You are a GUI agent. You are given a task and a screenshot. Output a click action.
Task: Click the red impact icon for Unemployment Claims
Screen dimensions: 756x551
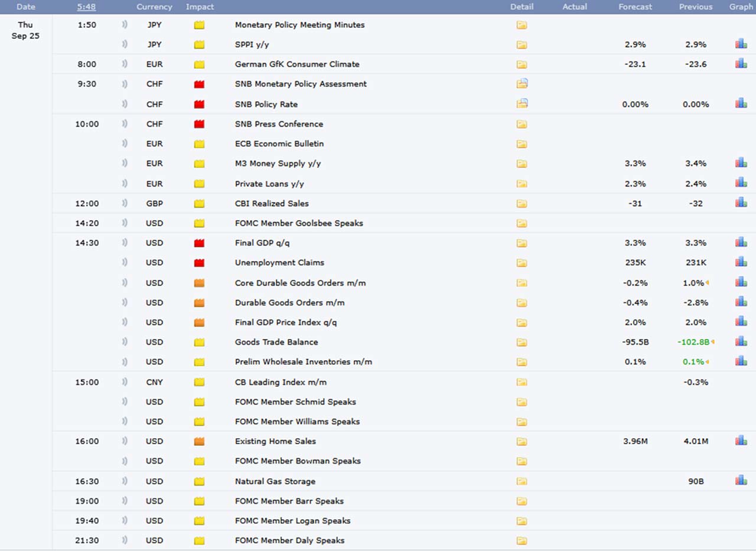click(x=199, y=263)
